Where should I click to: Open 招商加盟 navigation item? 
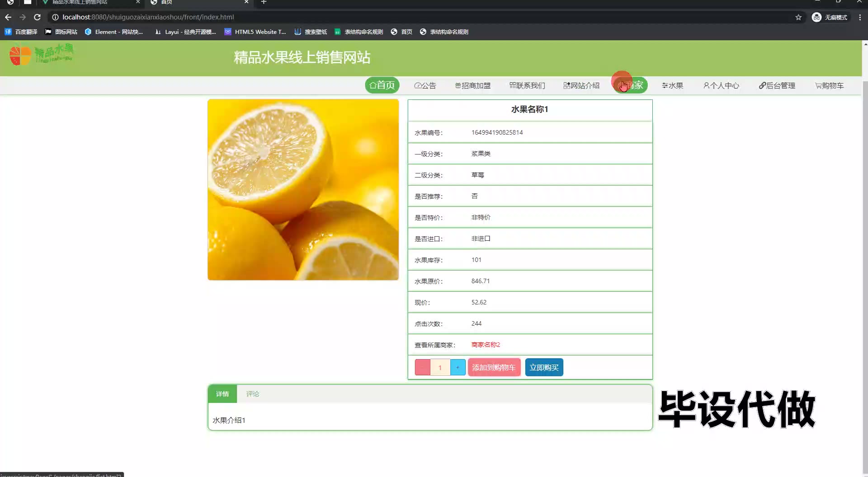tap(473, 85)
